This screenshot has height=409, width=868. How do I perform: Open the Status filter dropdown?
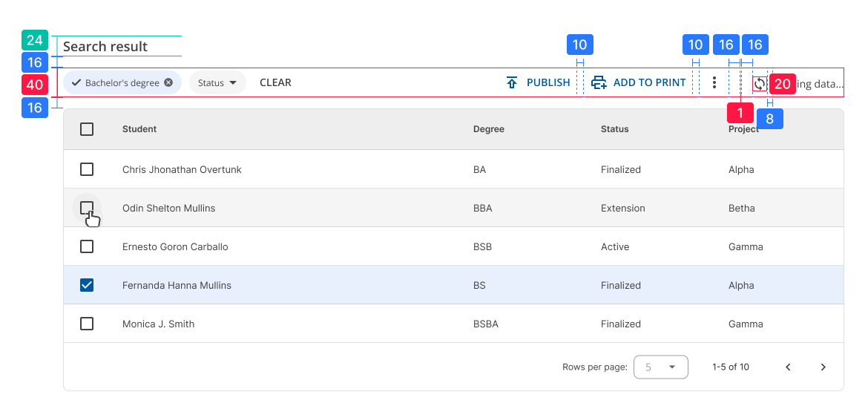(217, 82)
